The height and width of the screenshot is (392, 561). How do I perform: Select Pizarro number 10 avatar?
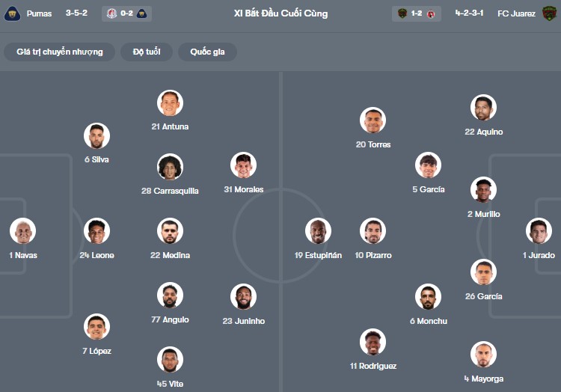click(x=373, y=231)
